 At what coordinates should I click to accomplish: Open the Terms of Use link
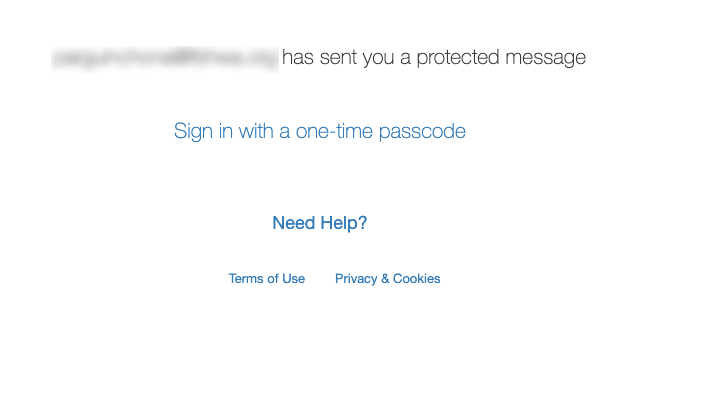pos(267,279)
